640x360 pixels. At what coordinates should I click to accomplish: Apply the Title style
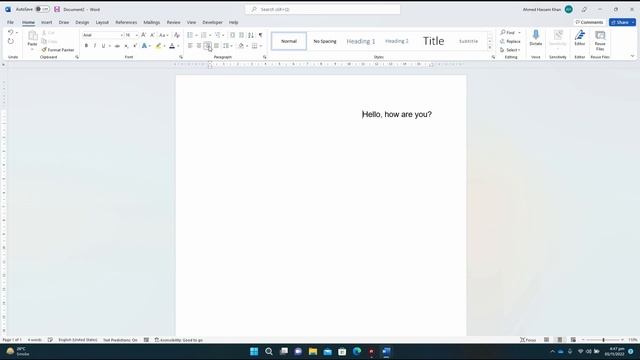tap(433, 41)
